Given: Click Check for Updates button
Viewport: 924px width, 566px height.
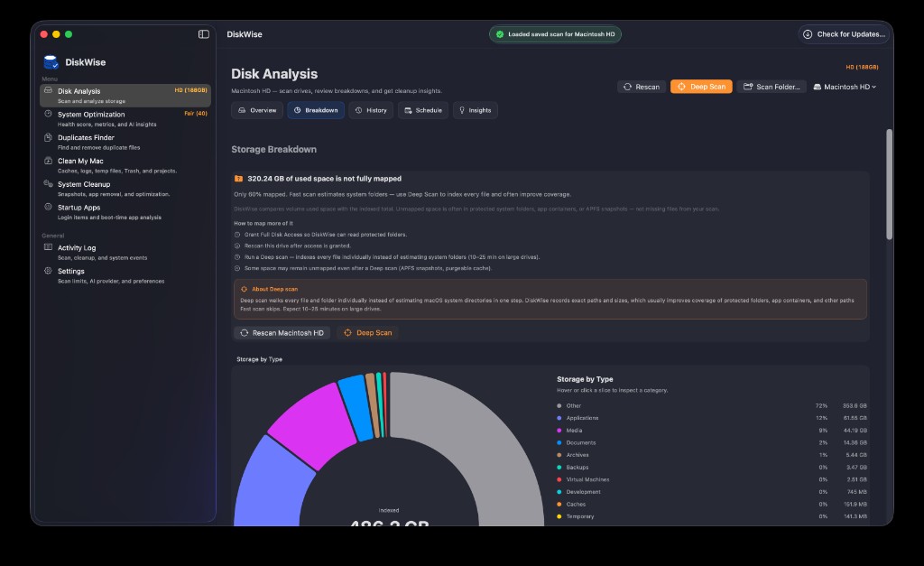Looking at the screenshot, I should tap(845, 34).
